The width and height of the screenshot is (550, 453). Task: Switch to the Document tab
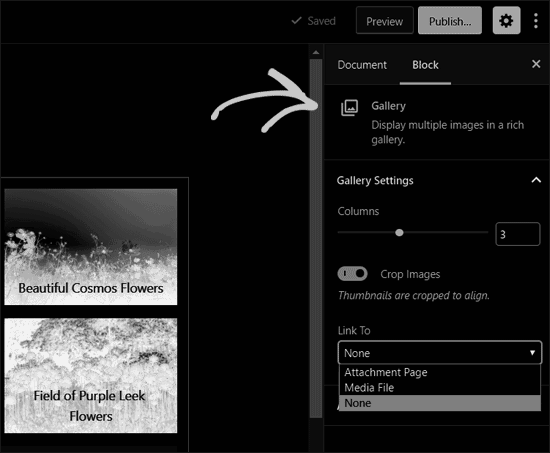362,65
